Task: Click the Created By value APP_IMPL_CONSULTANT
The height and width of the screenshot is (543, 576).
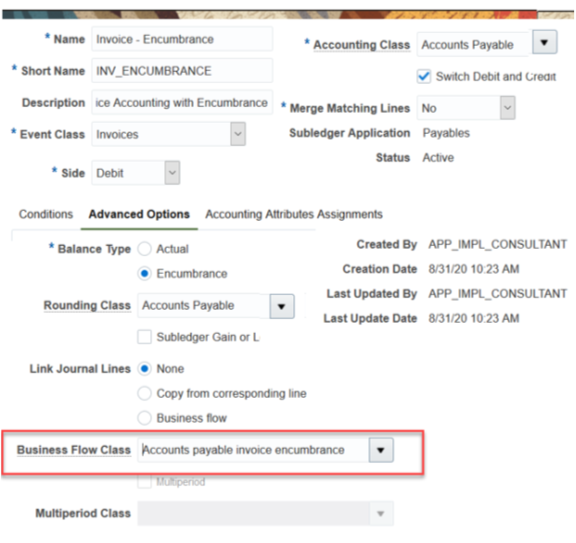Action: 498,244
